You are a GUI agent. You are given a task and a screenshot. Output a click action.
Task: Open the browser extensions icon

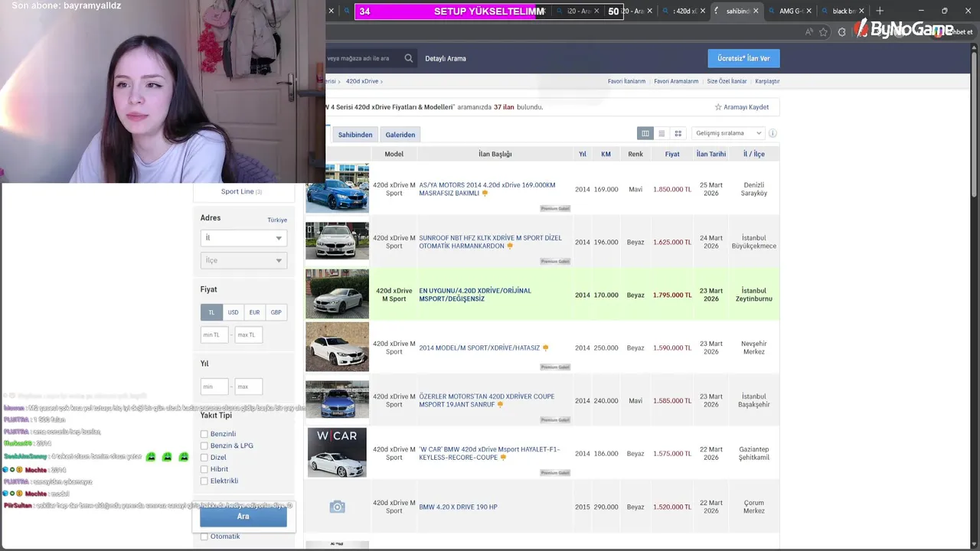(842, 32)
